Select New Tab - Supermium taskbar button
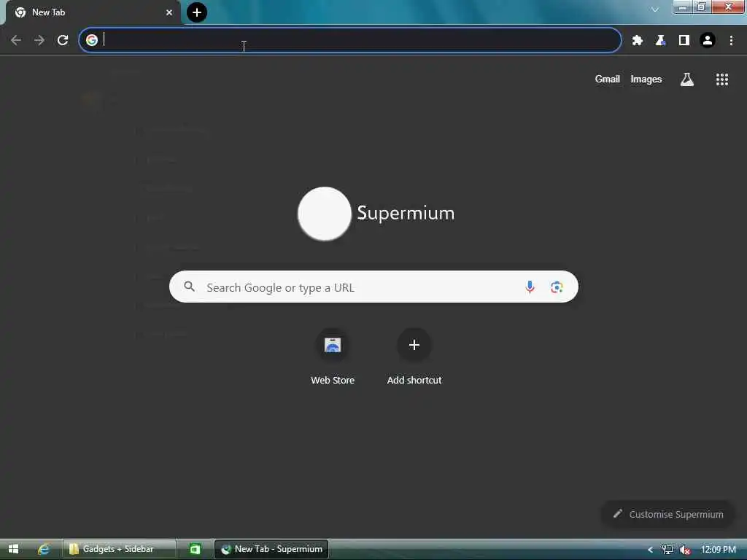Image resolution: width=747 pixels, height=560 pixels. [x=271, y=549]
